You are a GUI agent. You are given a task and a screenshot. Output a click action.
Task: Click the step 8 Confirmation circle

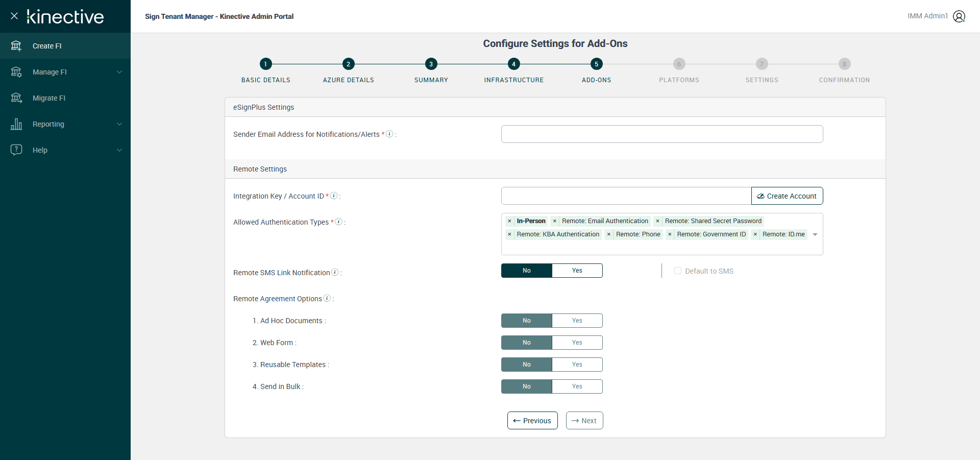(844, 64)
